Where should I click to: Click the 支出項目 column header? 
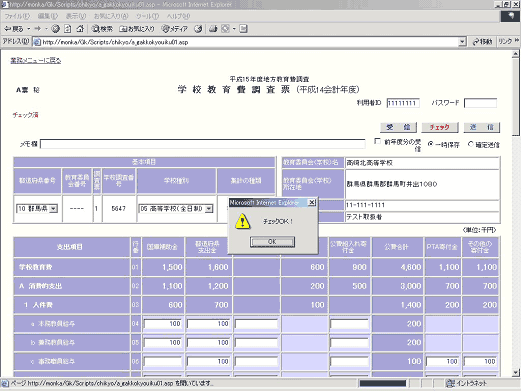coord(71,247)
